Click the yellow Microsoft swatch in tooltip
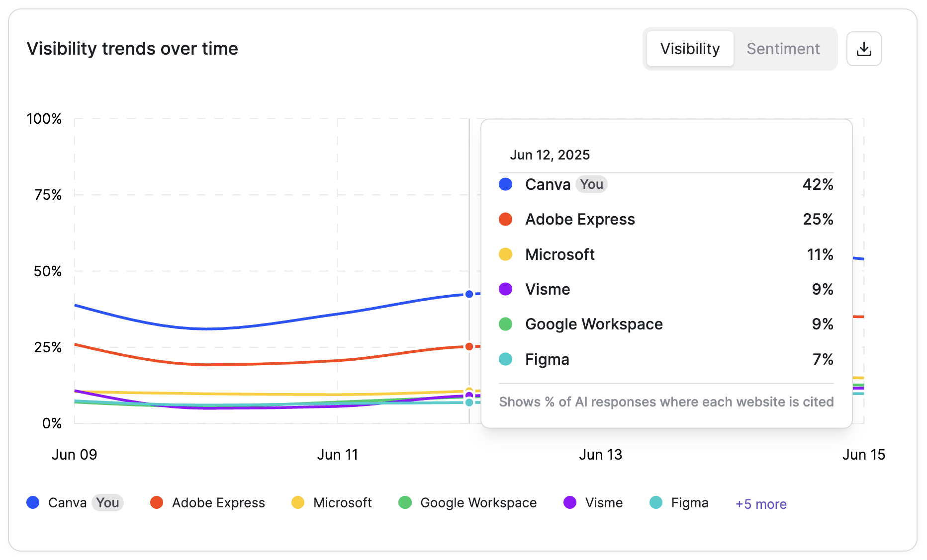This screenshot has height=560, width=927. (x=506, y=254)
